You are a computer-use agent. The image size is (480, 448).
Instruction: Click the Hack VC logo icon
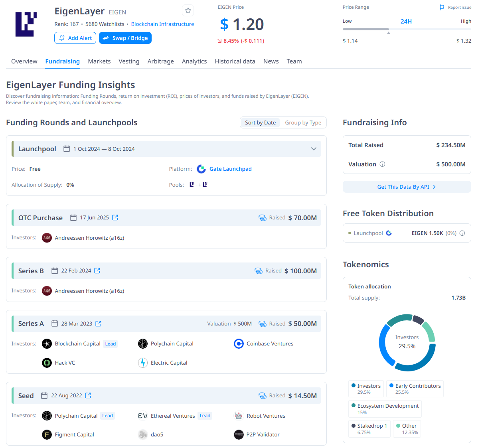(47, 363)
